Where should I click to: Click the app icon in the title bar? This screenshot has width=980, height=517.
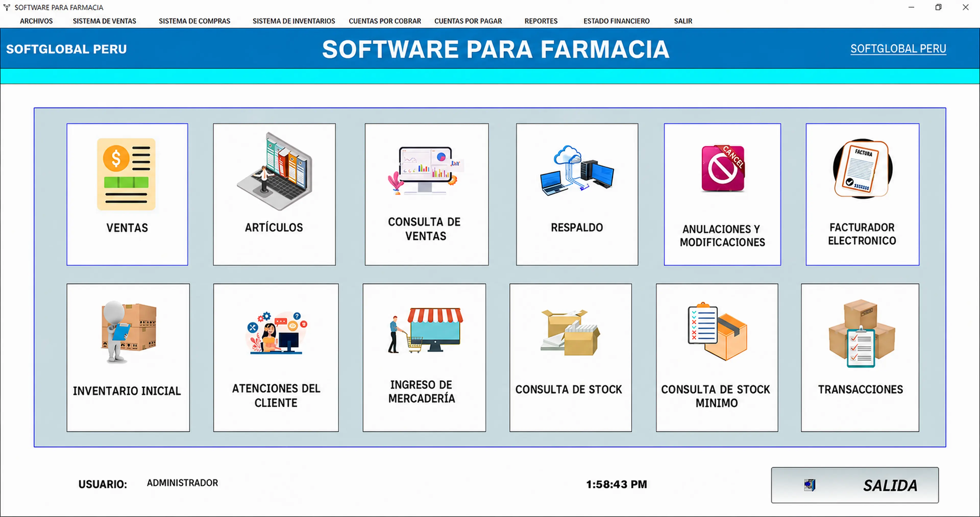(6, 7)
